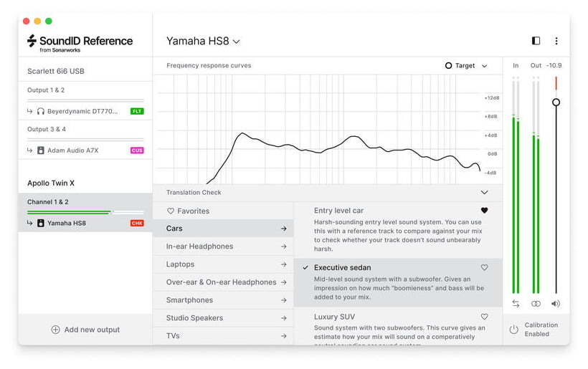Open the Target curve dropdown chevron
This screenshot has width=588, height=369.
point(484,66)
